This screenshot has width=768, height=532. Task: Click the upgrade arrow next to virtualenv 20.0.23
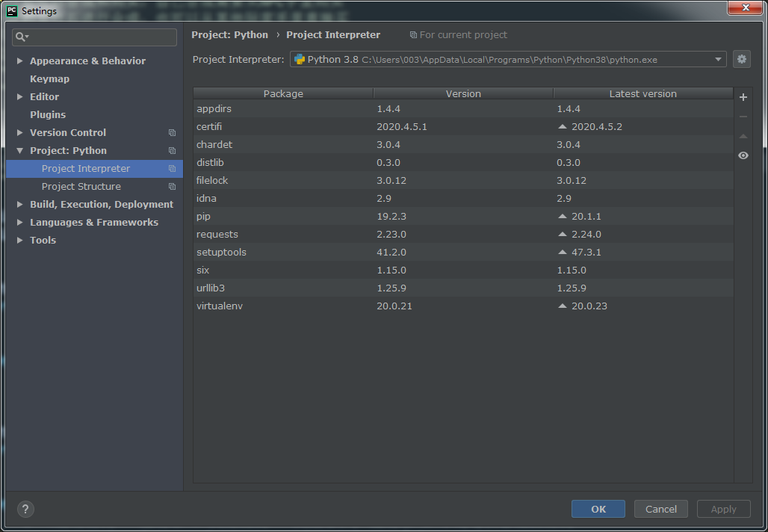(x=563, y=306)
